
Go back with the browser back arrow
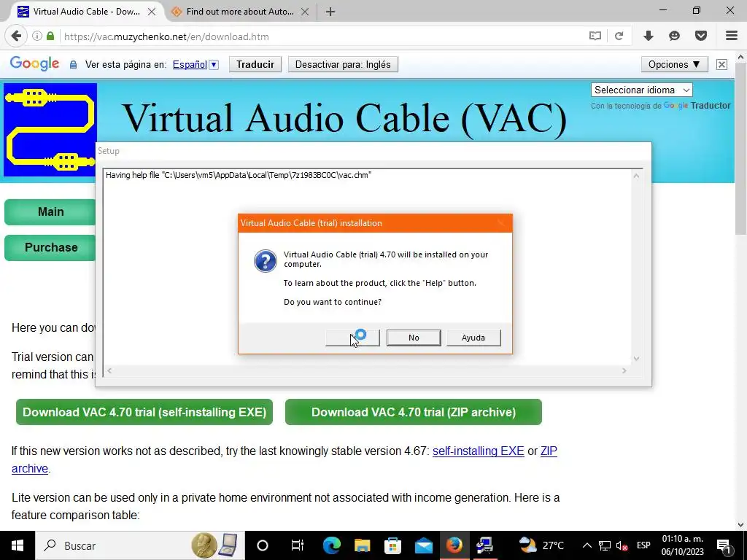[x=16, y=36]
